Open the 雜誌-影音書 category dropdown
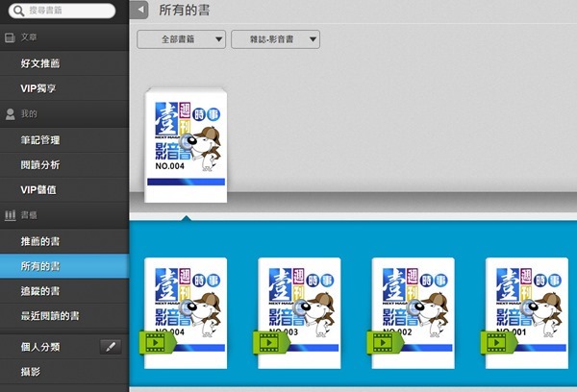577x392 pixels. [x=275, y=39]
